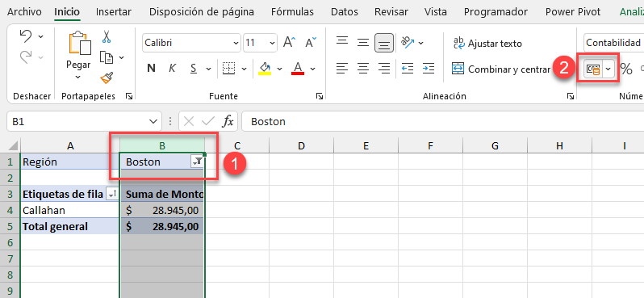Screen dimensions: 644x298
Task: Click the text orientation icon
Action: pos(408,42)
